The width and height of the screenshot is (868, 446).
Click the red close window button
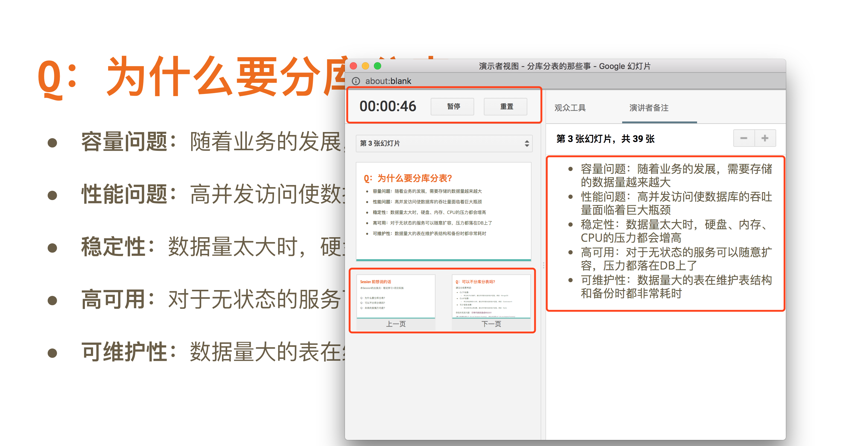pos(353,66)
